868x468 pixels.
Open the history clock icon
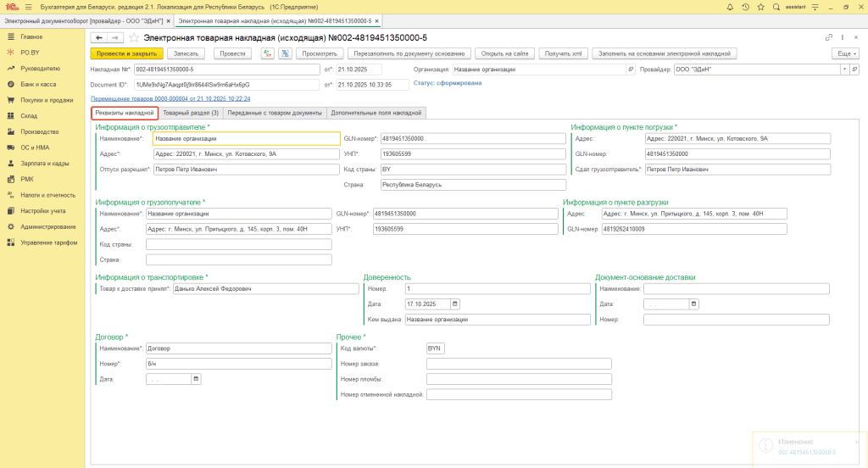[745, 7]
